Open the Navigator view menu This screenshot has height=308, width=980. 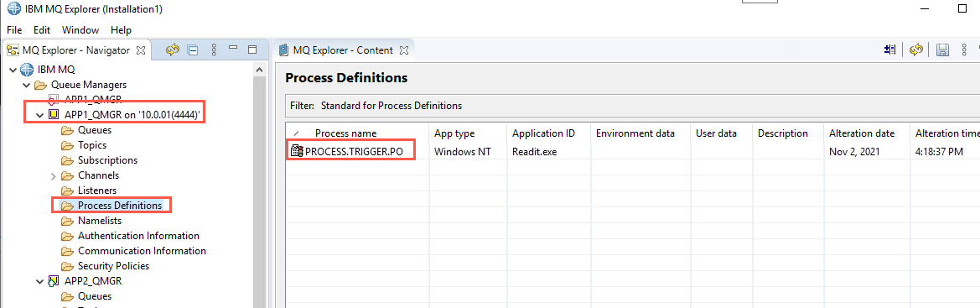pos(214,50)
